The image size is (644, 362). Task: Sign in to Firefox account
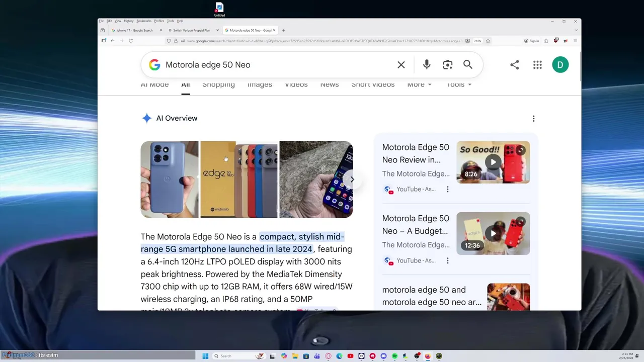531,41
